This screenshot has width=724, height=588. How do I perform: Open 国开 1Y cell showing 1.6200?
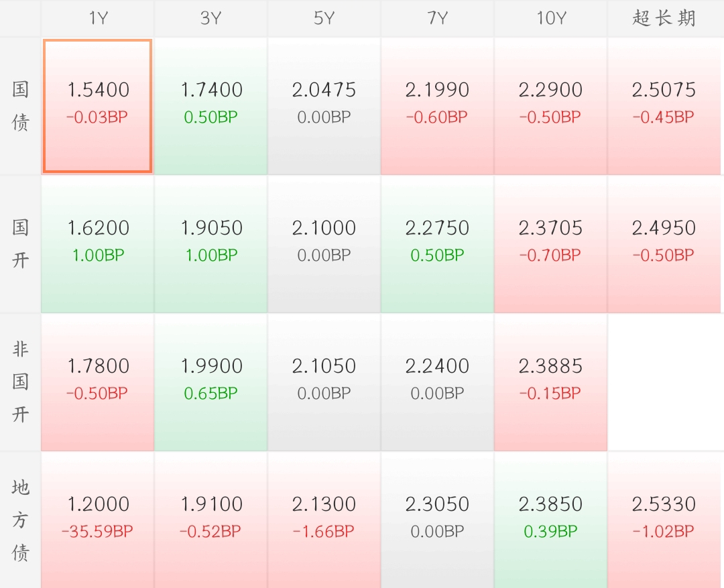pyautogui.click(x=97, y=244)
